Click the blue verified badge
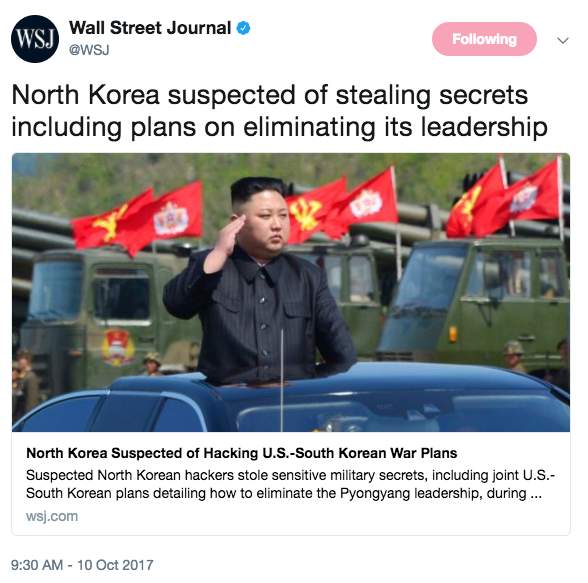Screen dimensions: 588x583 tap(243, 28)
